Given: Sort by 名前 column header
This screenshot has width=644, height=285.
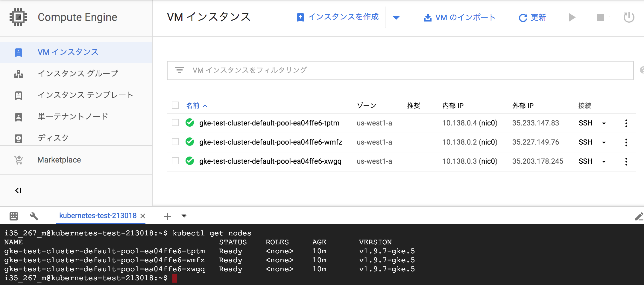Looking at the screenshot, I should click(x=197, y=106).
